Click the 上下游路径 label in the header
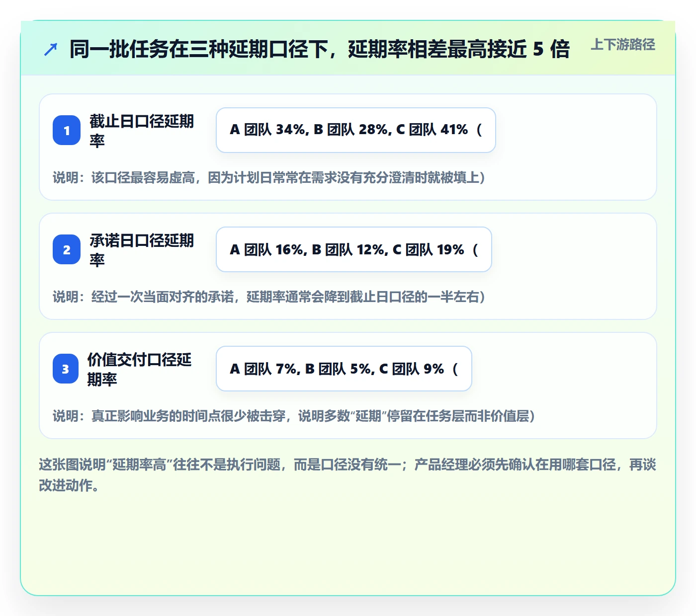This screenshot has height=616, width=696. 623,45
